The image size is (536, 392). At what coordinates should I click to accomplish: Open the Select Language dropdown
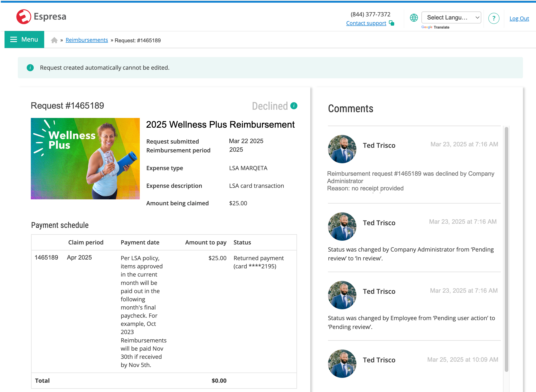coord(451,18)
